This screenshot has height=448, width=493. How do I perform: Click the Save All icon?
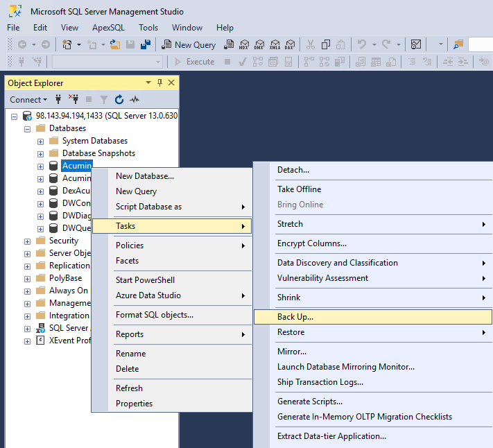point(146,45)
